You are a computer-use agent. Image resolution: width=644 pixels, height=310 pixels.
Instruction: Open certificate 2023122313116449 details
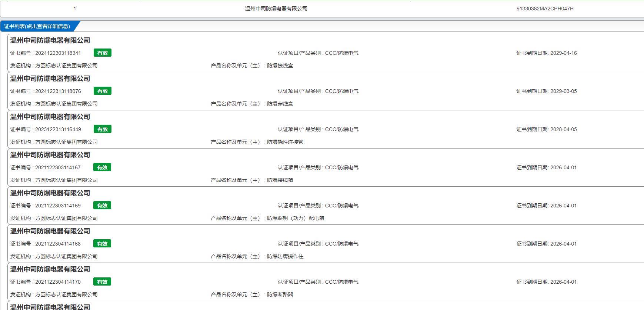pyautogui.click(x=58, y=129)
